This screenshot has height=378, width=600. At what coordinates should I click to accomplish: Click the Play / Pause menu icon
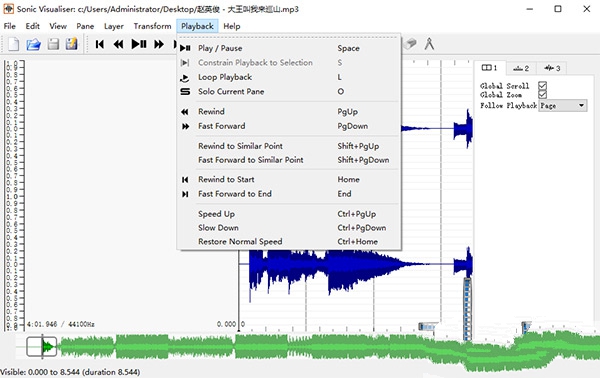coord(185,48)
